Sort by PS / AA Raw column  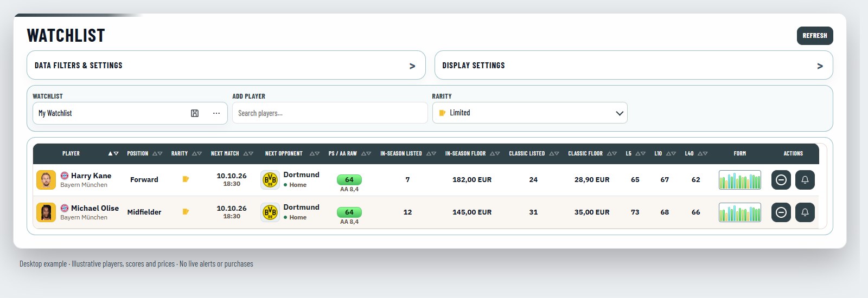pos(366,153)
